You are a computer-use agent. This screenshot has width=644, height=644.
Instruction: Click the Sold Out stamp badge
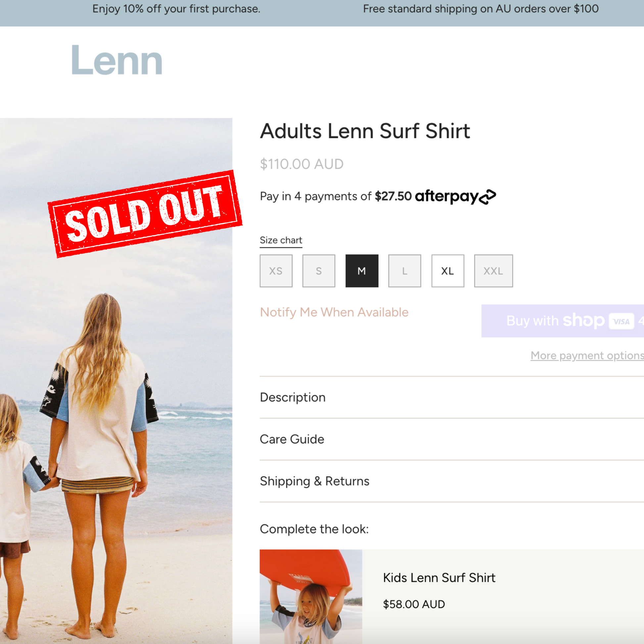click(x=145, y=214)
